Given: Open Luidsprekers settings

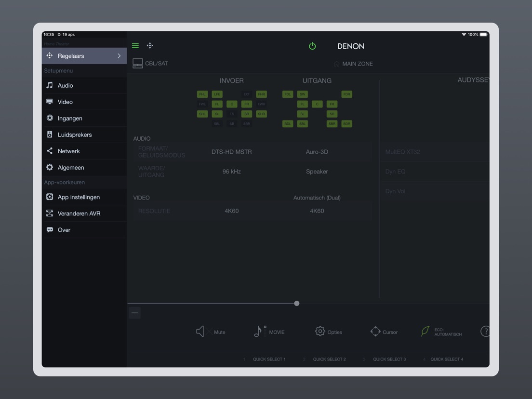Looking at the screenshot, I should click(x=84, y=135).
